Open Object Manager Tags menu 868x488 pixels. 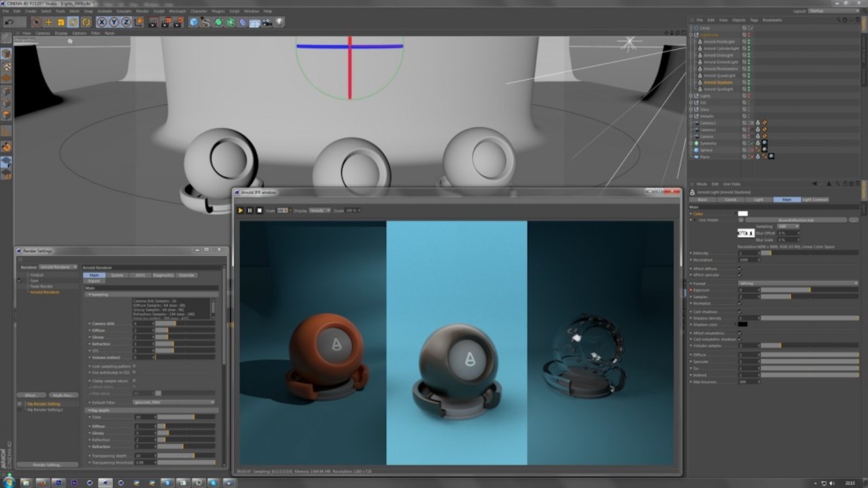coord(754,20)
